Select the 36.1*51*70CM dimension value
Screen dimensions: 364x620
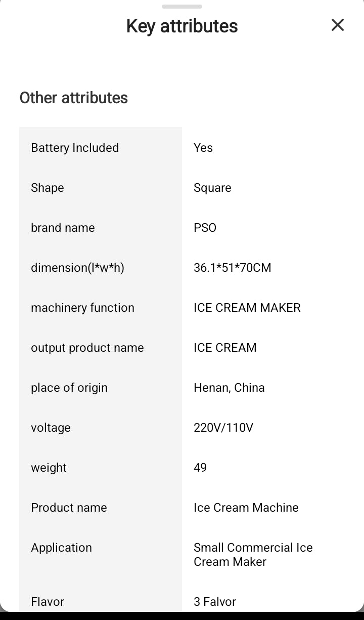pos(232,268)
